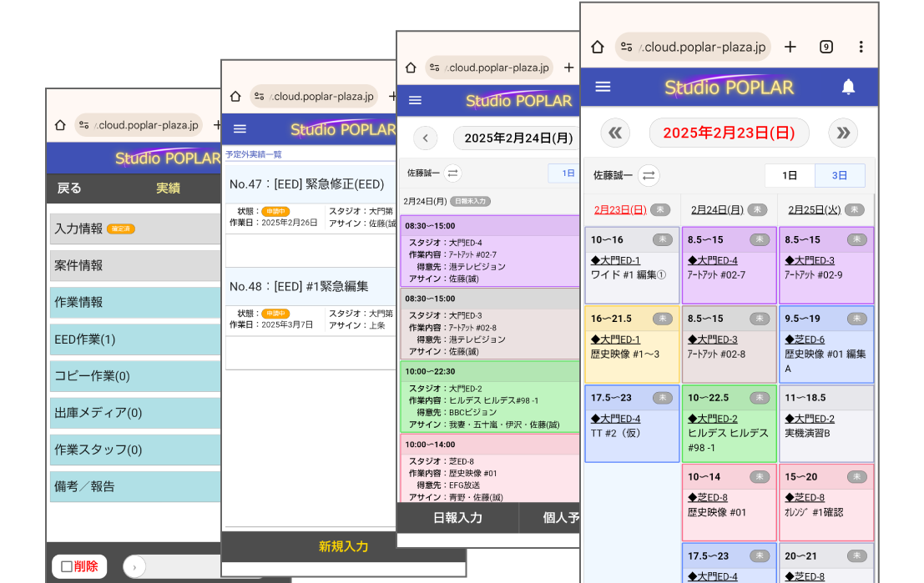924x583 pixels.
Task: Go to previous days with double-left arrow
Action: pyautogui.click(x=615, y=133)
